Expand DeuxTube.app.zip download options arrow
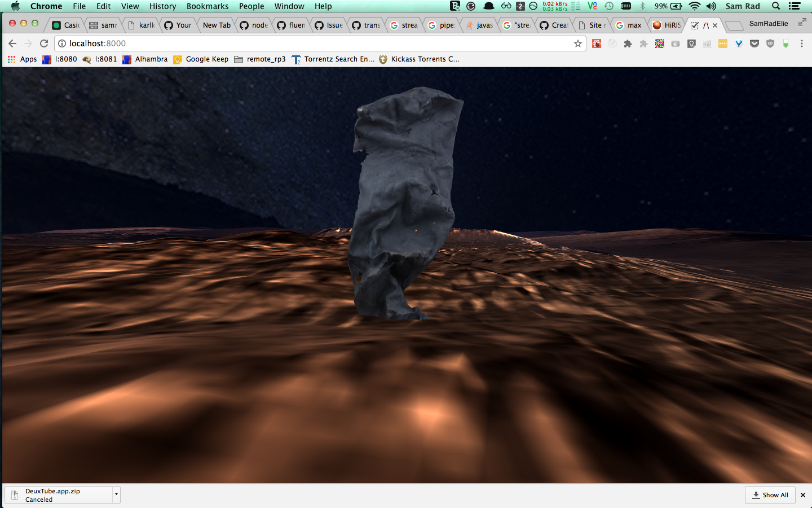 tap(116, 494)
